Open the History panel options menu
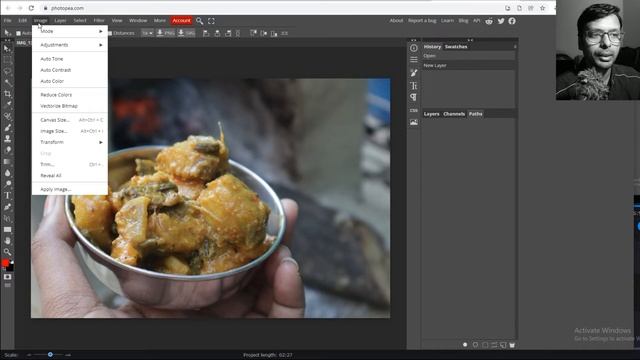This screenshot has height=360, width=640. coord(515,47)
